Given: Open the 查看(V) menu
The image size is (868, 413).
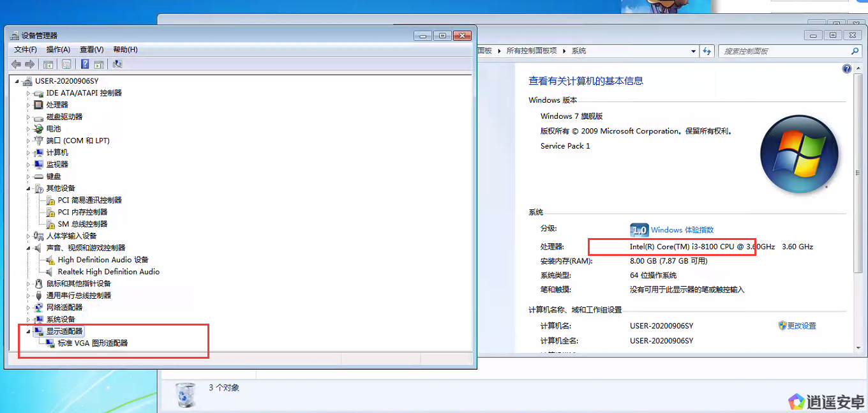Looking at the screenshot, I should (x=91, y=50).
